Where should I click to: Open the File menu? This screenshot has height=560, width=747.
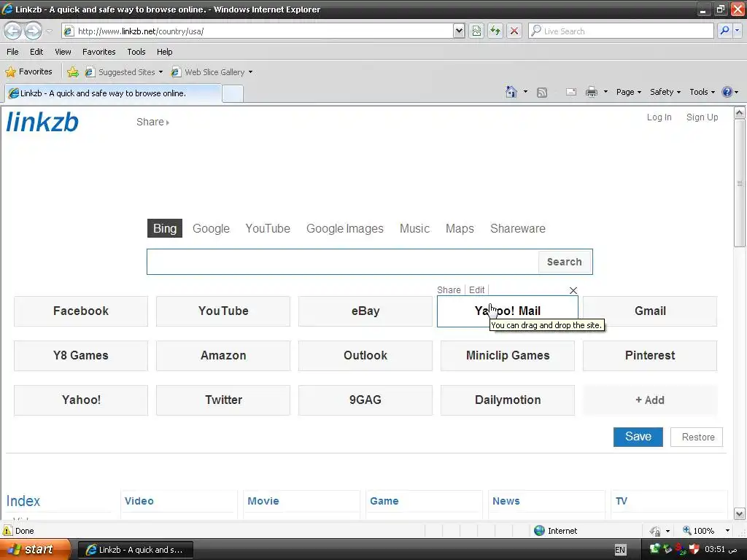click(12, 52)
